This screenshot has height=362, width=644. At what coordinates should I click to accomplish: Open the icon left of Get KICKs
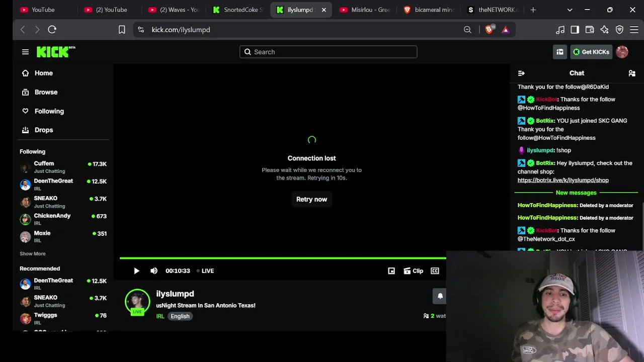click(x=559, y=52)
